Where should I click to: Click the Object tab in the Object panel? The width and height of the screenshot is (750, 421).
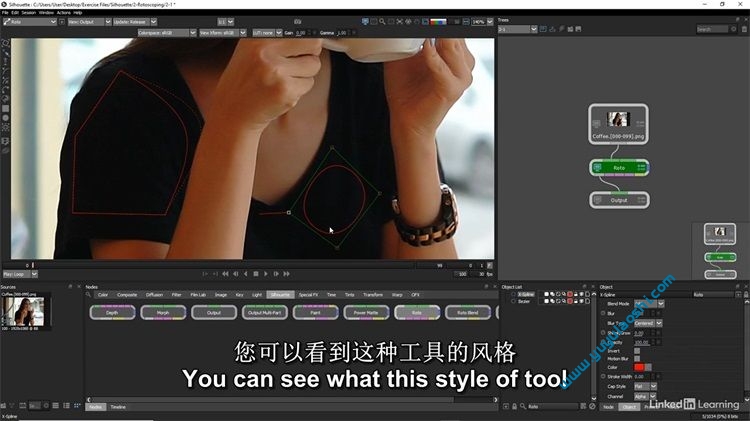[629, 407]
